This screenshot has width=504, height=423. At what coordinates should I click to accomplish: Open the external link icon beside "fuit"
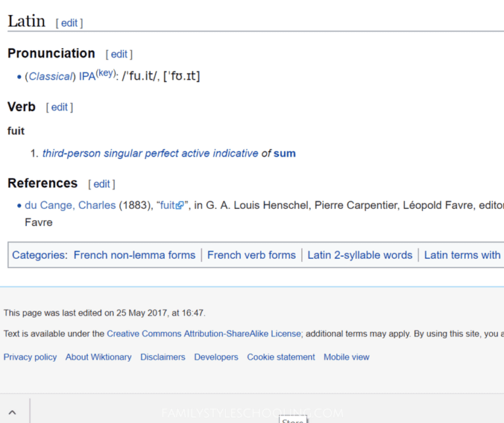click(x=180, y=206)
